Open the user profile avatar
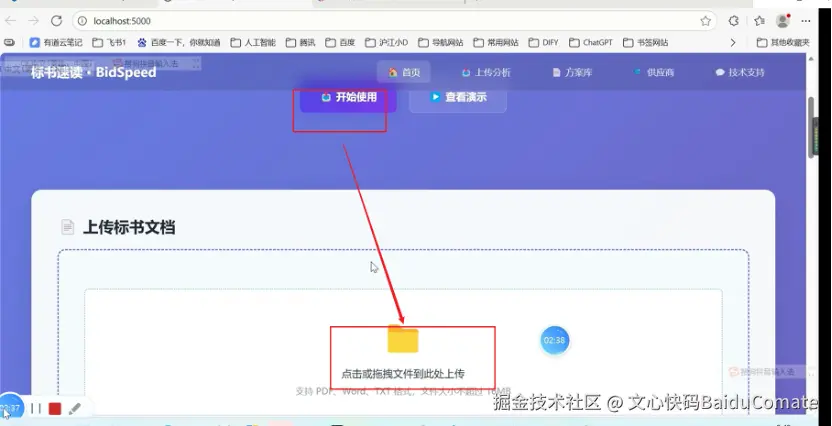The height and width of the screenshot is (426, 832). click(x=783, y=21)
